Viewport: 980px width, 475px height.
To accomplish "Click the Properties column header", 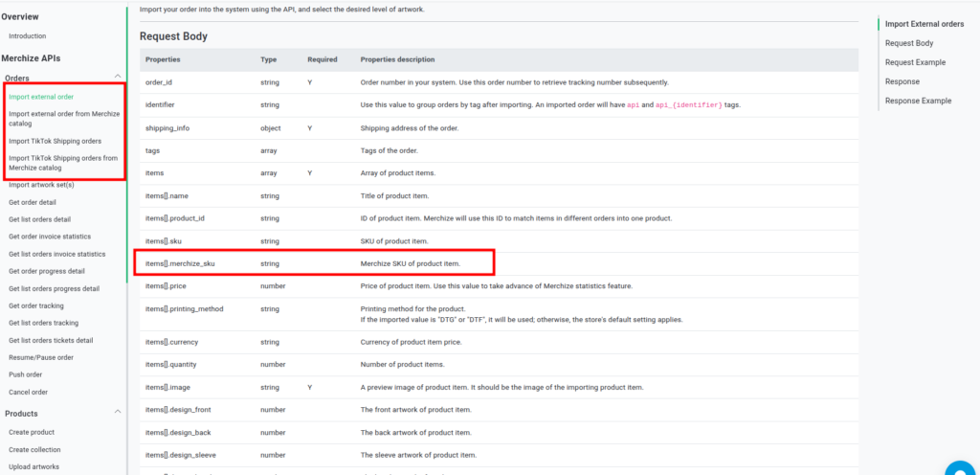I will pos(163,59).
